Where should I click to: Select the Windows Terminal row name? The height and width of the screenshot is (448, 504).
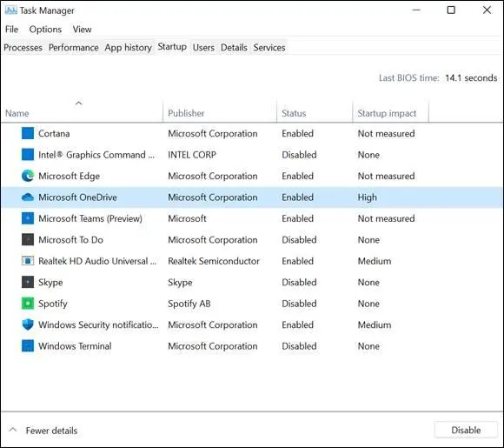pos(75,346)
